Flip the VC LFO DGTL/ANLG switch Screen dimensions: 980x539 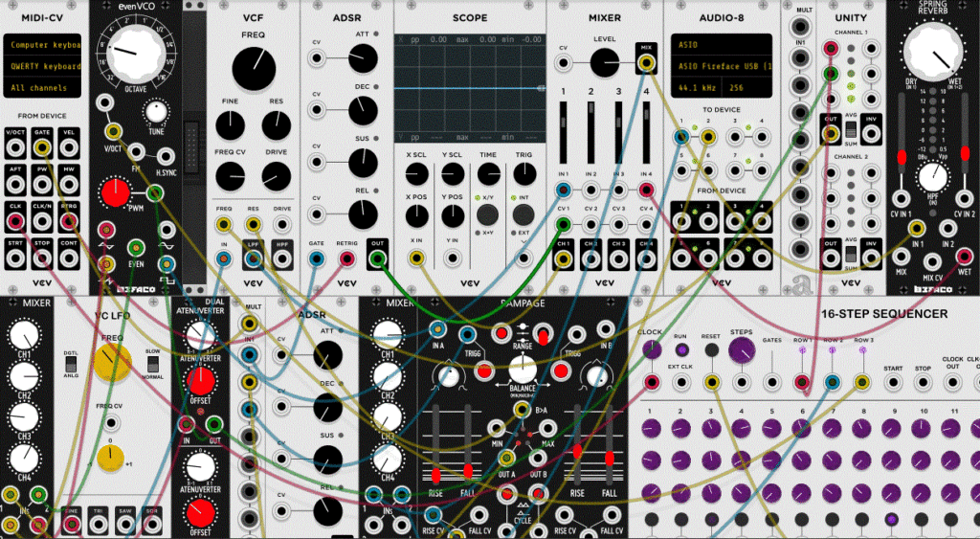(71, 363)
